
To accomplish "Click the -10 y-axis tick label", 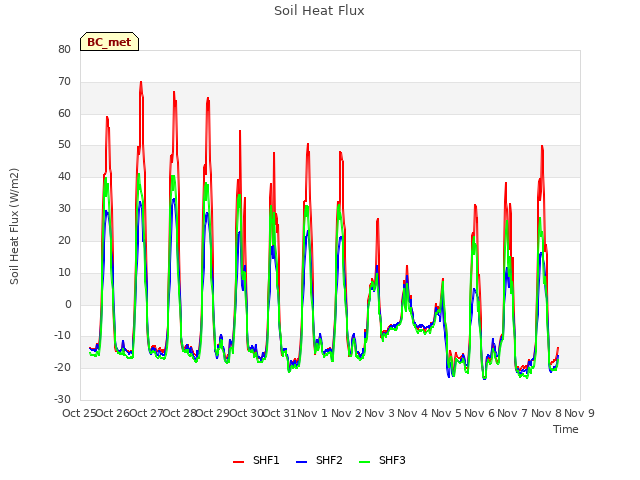I will pos(62,336).
